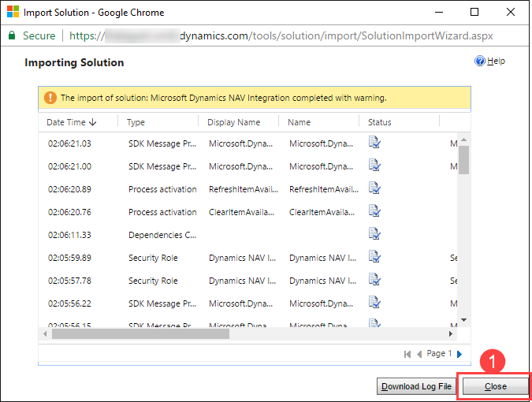Minimize the Import Solution window
Image resolution: width=532 pixels, height=402 pixels.
(x=439, y=12)
